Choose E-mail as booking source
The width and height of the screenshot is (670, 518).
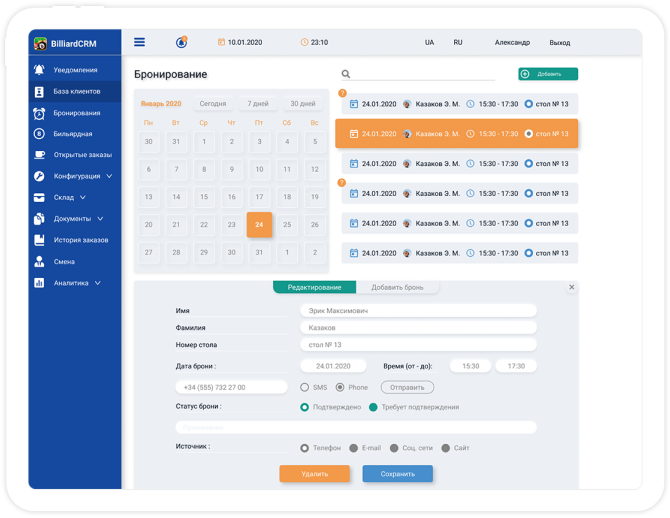pos(353,448)
